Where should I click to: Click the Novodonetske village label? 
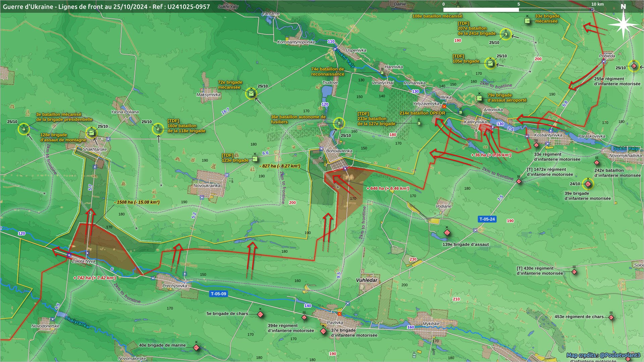[46, 326]
